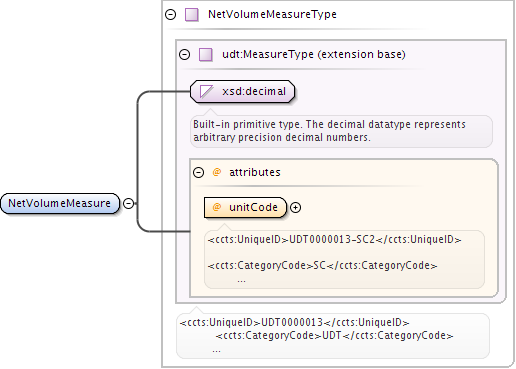The image size is (516, 369).
Task: Collapse the NetVolumeMeasureType box
Action: (171, 15)
